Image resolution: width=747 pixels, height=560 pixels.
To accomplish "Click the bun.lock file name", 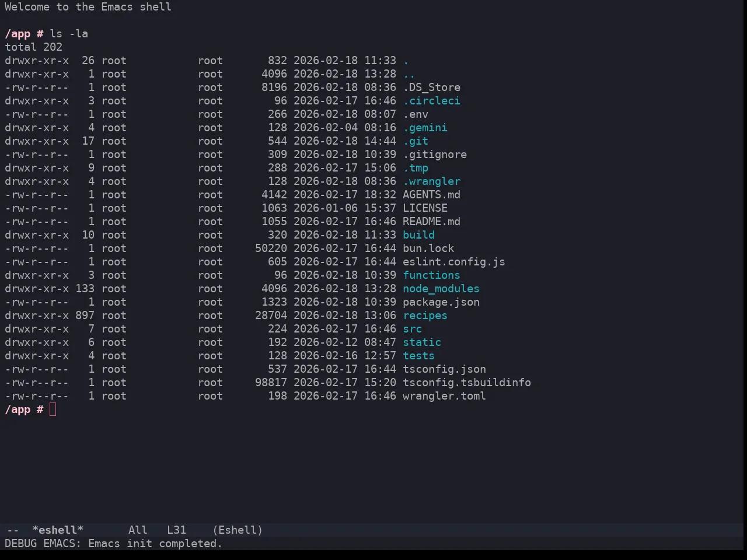I will (428, 249).
